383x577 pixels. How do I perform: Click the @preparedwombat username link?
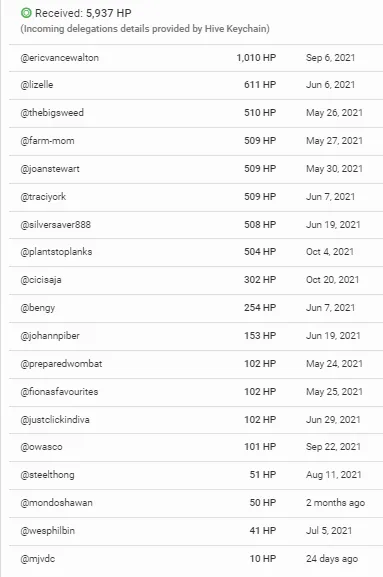(61, 364)
